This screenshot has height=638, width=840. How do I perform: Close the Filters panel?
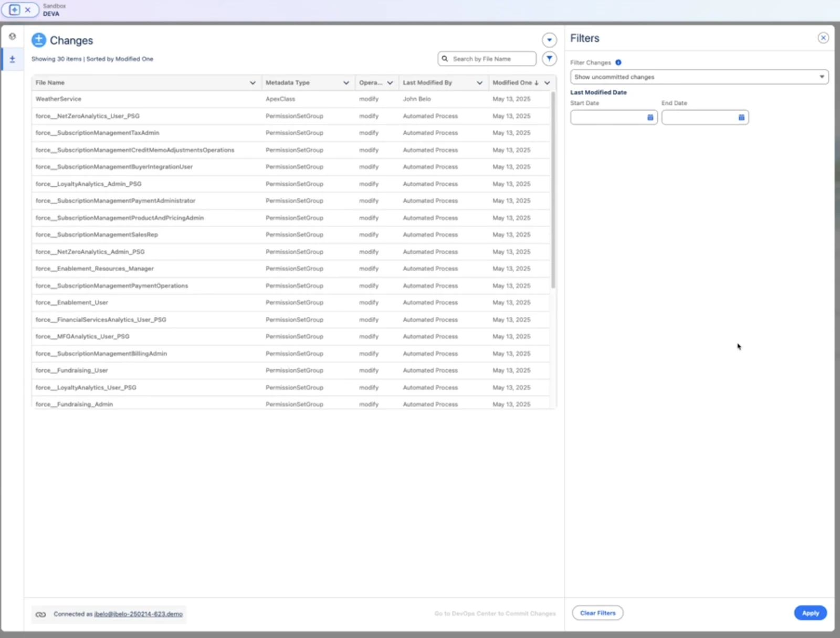(x=823, y=38)
